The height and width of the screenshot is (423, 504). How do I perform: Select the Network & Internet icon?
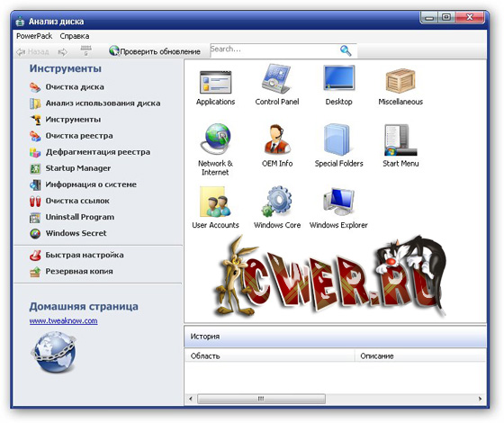pyautogui.click(x=215, y=139)
